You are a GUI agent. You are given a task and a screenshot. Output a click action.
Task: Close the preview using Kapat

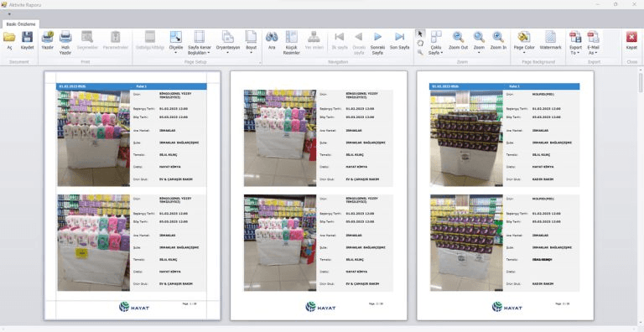point(631,41)
